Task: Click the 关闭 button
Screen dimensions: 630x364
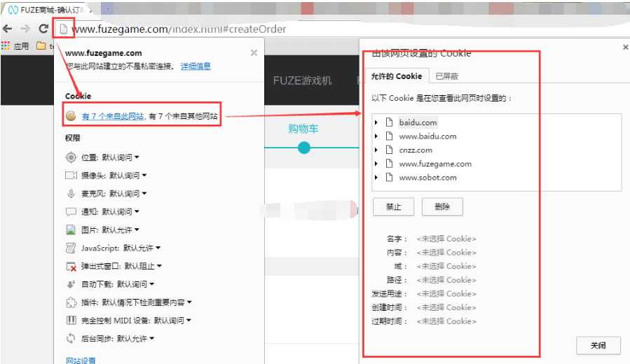Action: 598,345
